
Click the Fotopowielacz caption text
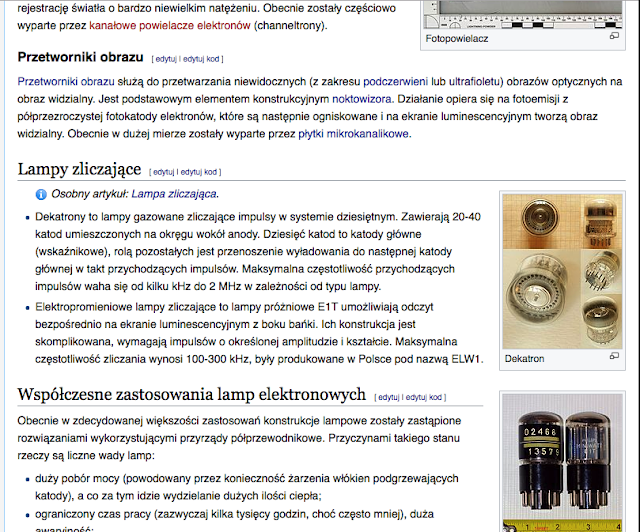pos(457,38)
